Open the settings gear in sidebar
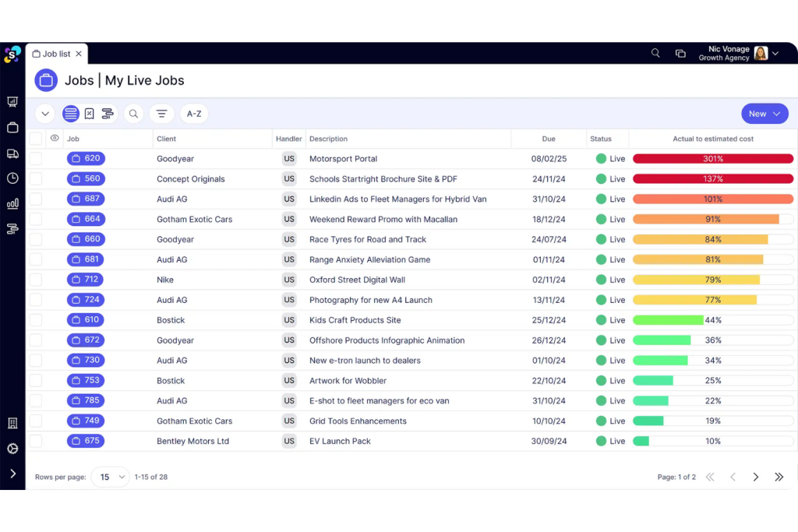This screenshot has width=798, height=532. pyautogui.click(x=12, y=449)
